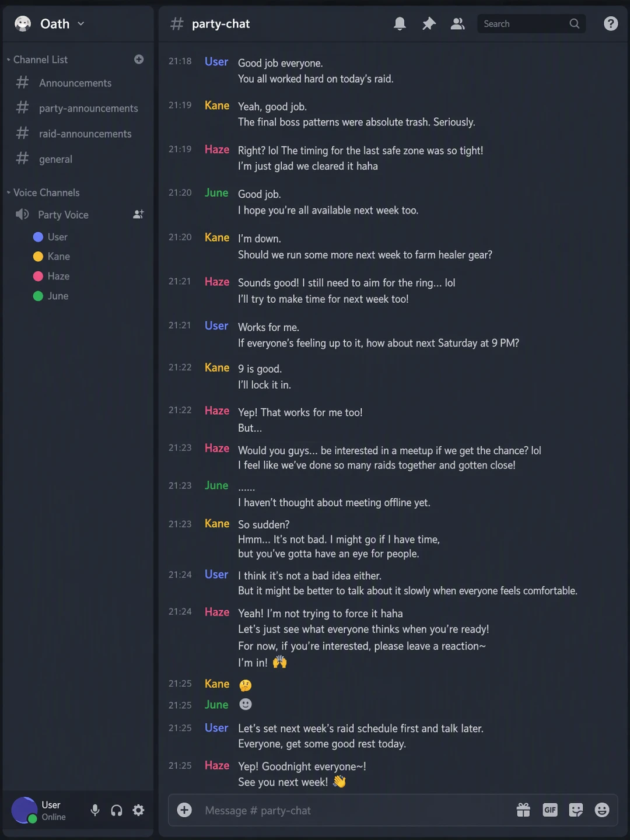Open notification bell settings
Viewport: 630px width, 840px height.
pos(400,24)
